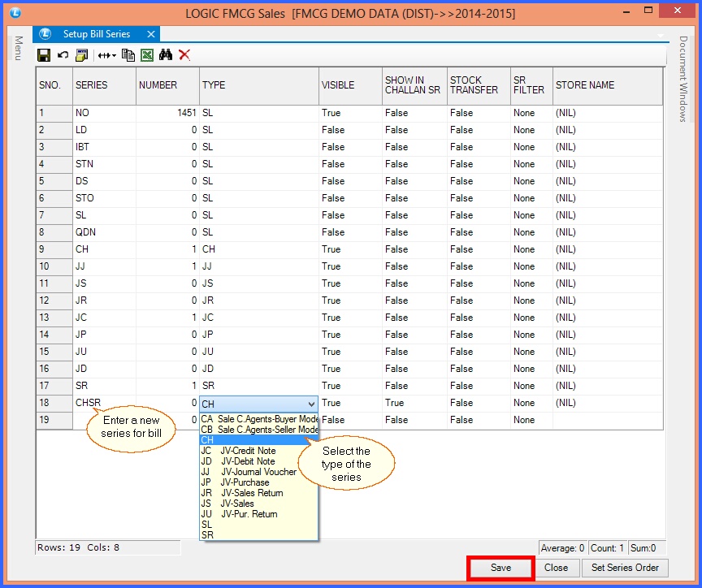Click the QDN series cell
The image size is (702, 588).
[104, 232]
